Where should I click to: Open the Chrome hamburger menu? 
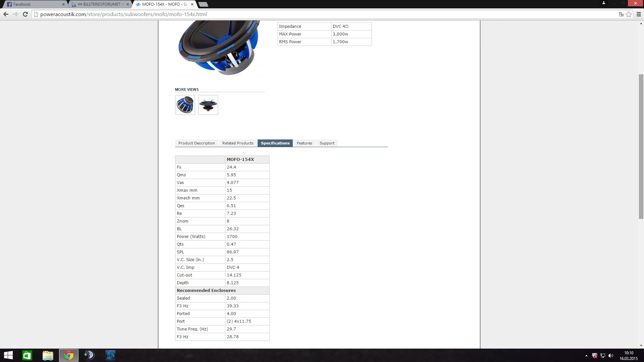tap(639, 14)
